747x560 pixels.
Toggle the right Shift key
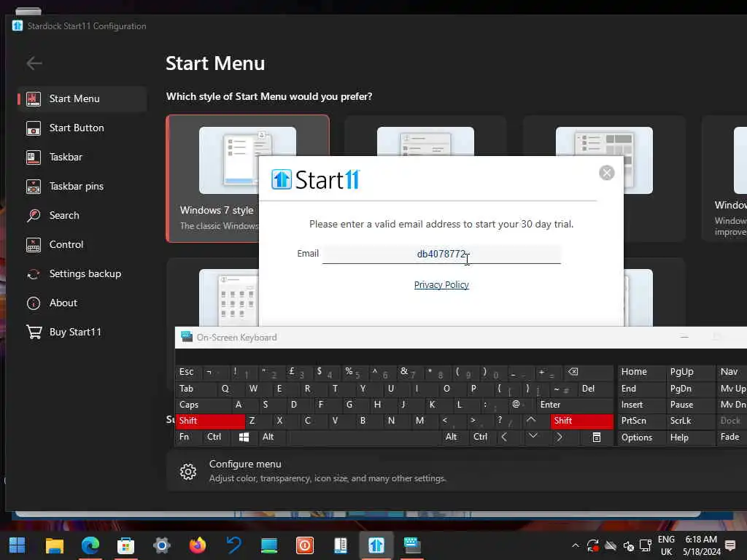click(581, 421)
